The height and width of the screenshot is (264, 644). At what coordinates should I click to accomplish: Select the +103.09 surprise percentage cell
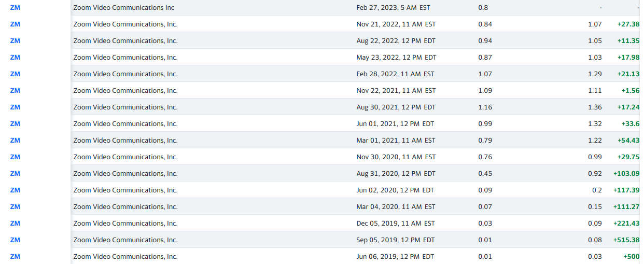[x=626, y=174]
